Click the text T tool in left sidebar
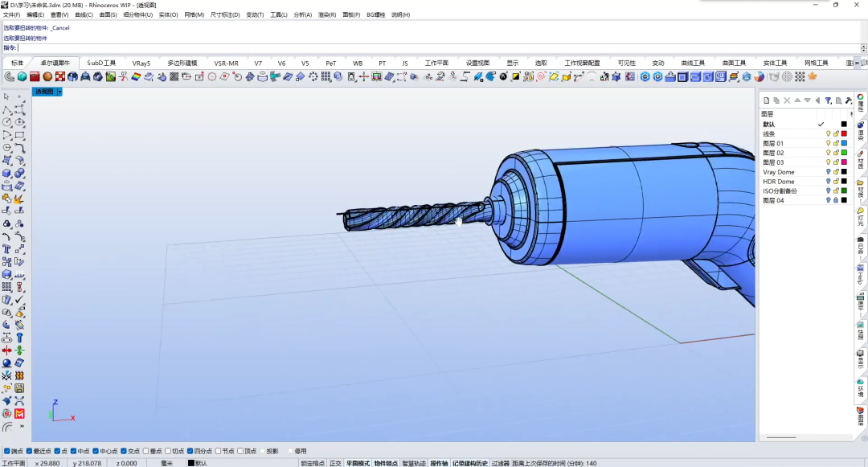 (x=6, y=249)
